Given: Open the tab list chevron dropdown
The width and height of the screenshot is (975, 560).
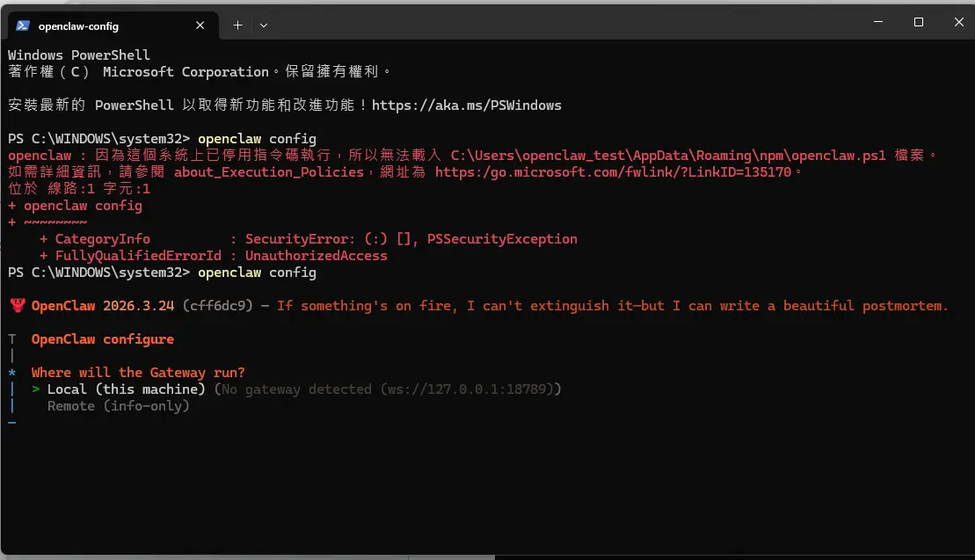Looking at the screenshot, I should pyautogui.click(x=263, y=25).
